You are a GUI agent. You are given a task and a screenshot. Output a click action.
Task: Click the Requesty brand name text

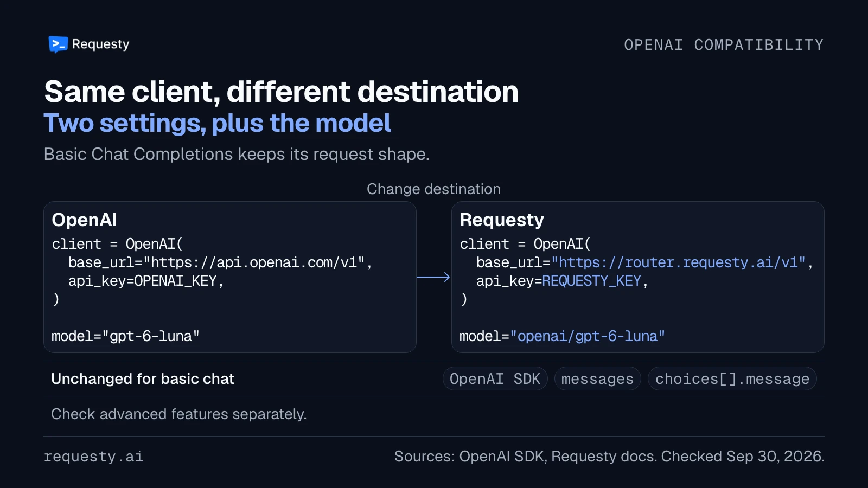click(x=100, y=44)
